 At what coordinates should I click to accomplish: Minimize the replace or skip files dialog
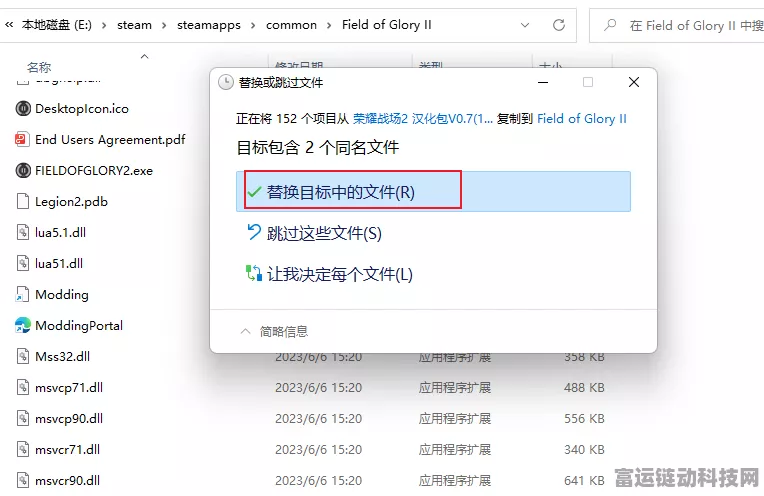pos(543,82)
